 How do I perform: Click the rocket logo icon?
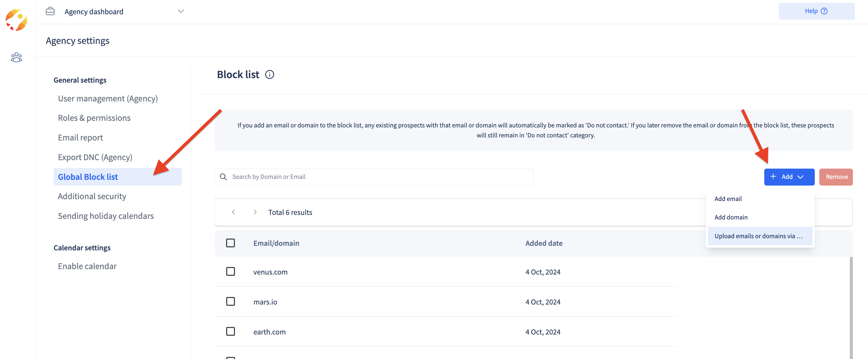coord(16,20)
